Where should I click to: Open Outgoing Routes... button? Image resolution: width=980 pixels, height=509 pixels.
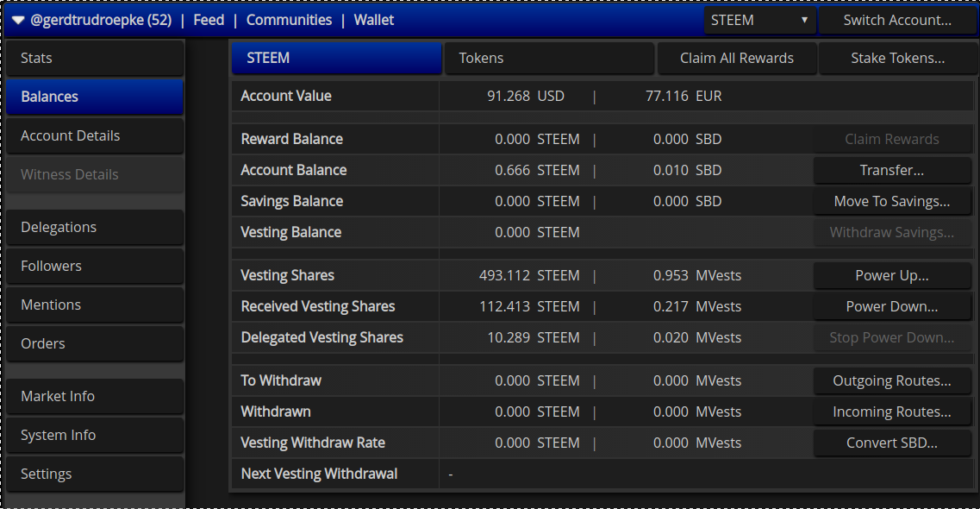tap(892, 380)
